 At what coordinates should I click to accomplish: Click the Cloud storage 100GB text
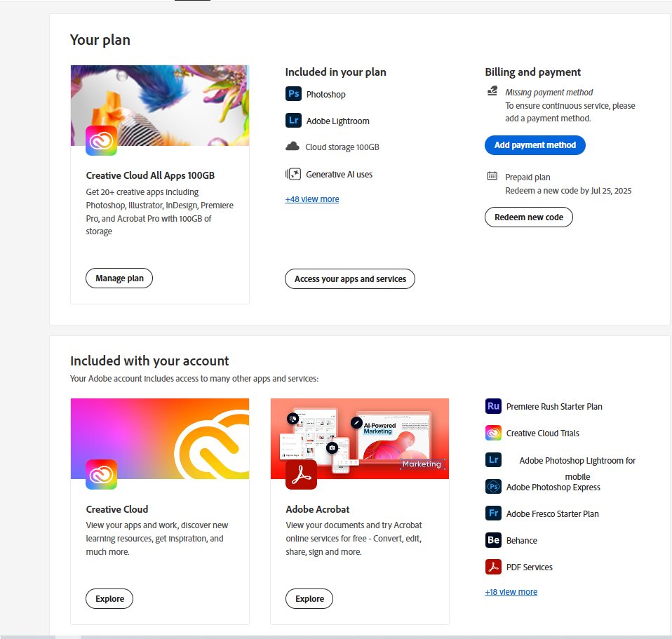coord(342,147)
